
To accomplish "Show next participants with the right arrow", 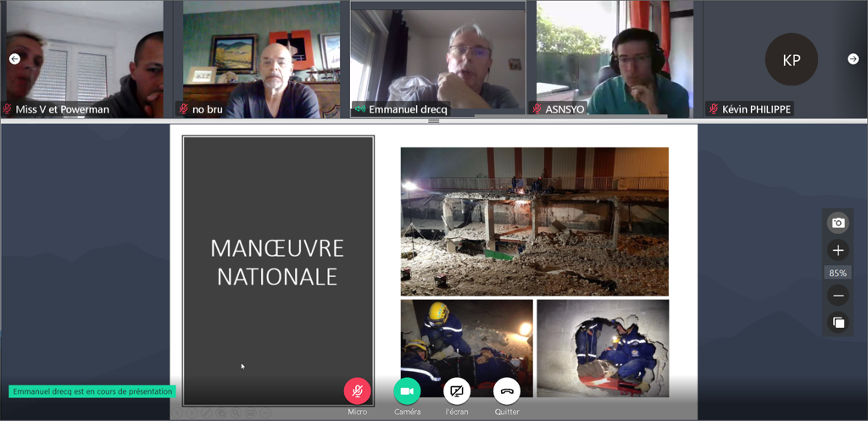I will [853, 58].
